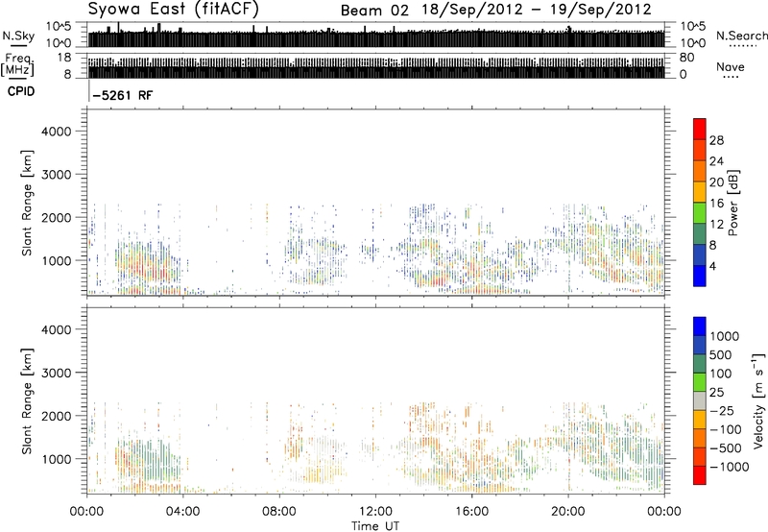Click the '80' Nave axis tick

[686, 58]
